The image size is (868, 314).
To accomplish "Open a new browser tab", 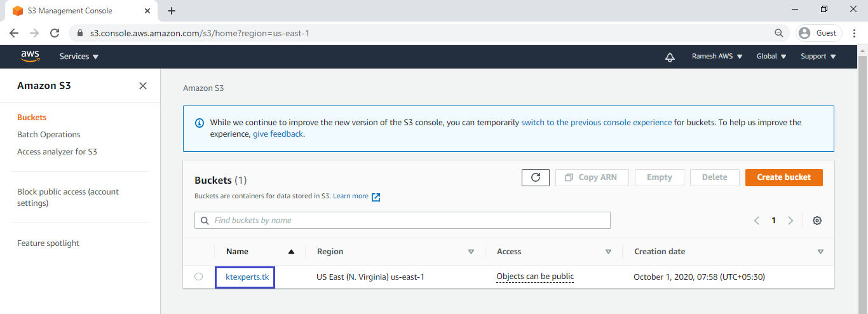I will (172, 11).
